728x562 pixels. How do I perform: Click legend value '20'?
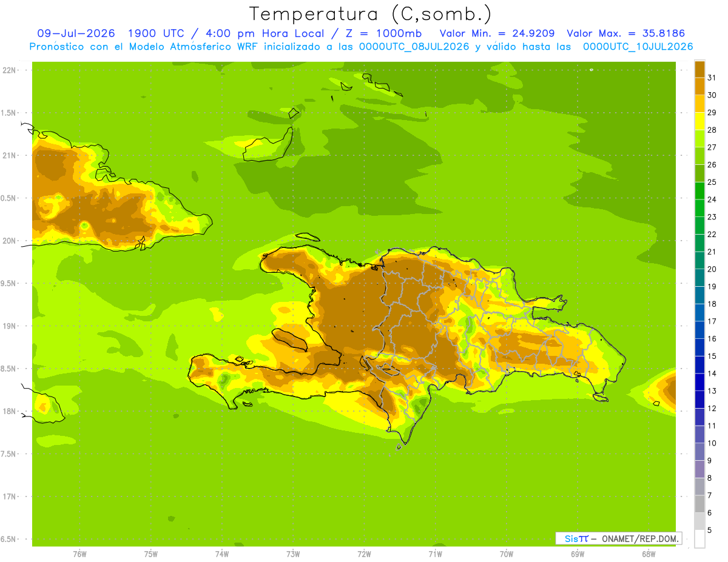point(712,269)
